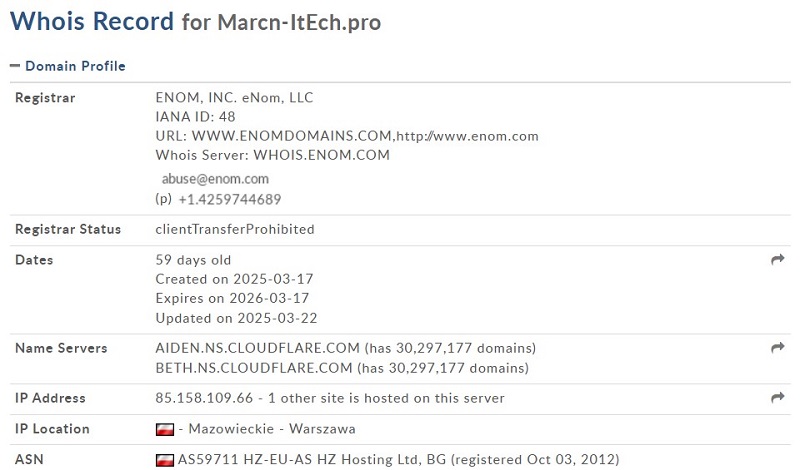Click the WHOIS.ENOM.COM whois server text
Viewport: 800px width, 470px height.
(x=321, y=155)
